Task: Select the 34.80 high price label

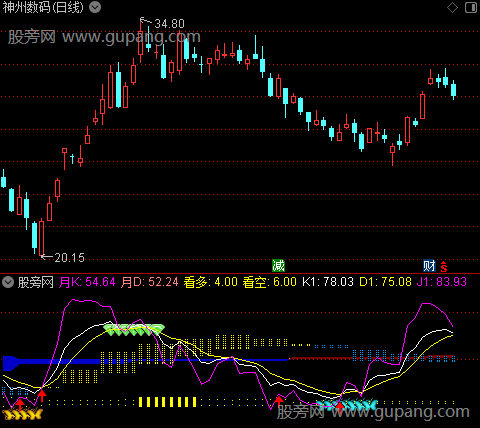Action: [169, 24]
